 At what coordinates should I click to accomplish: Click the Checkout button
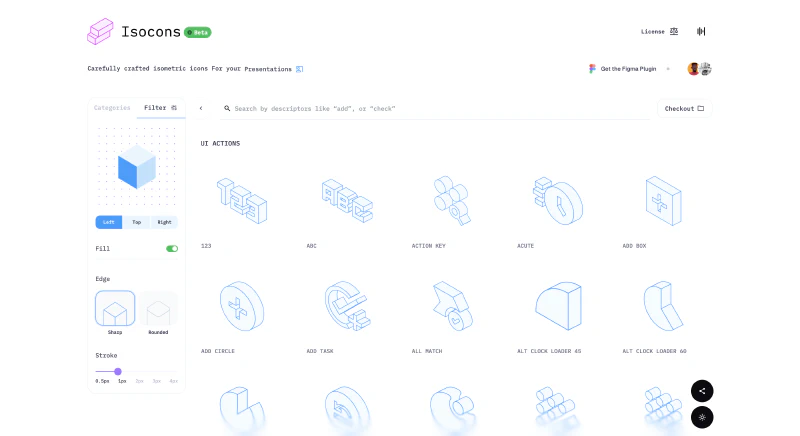[684, 108]
